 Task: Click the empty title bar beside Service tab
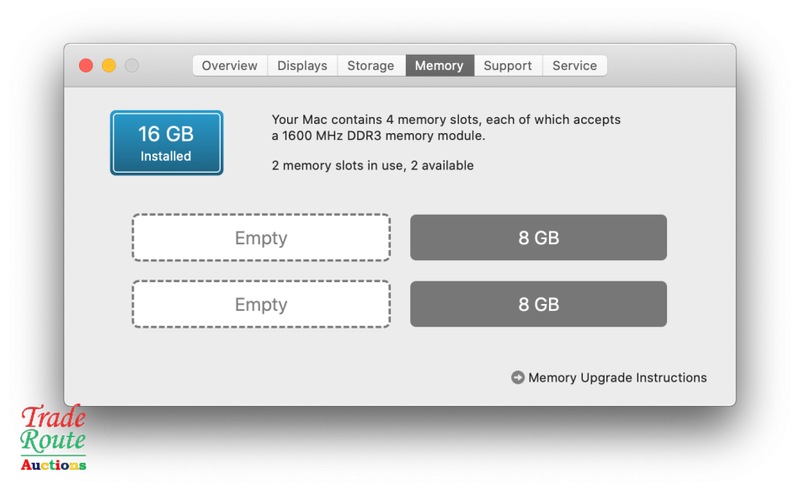pyautogui.click(x=671, y=65)
